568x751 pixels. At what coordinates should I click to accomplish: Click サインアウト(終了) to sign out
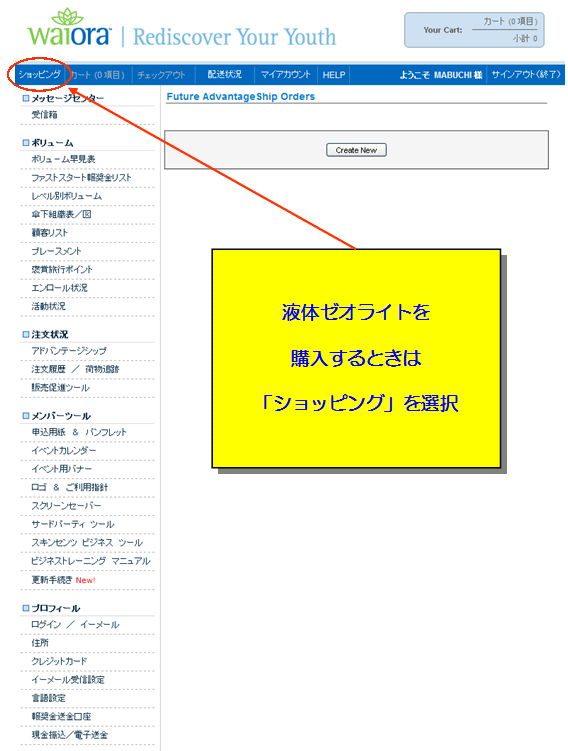525,74
